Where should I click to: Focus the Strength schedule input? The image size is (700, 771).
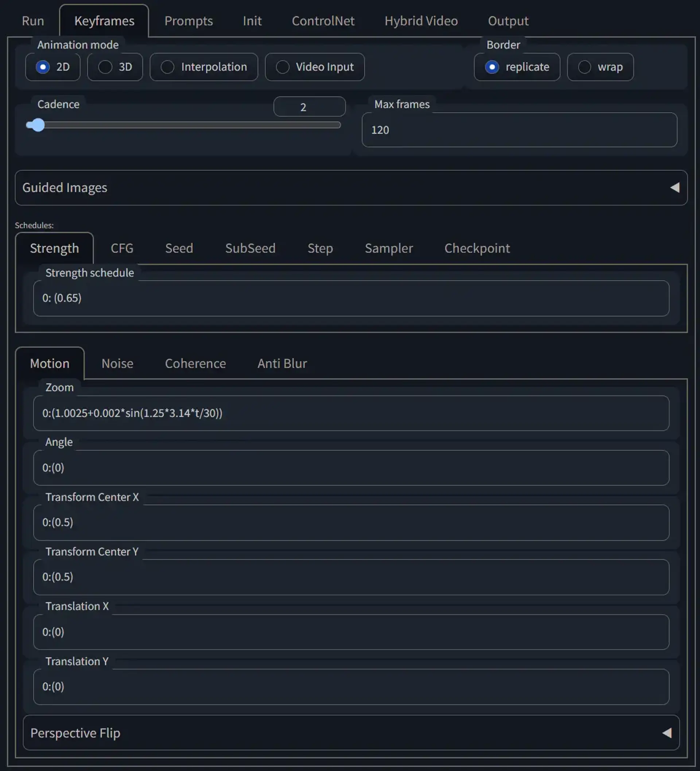coord(350,298)
